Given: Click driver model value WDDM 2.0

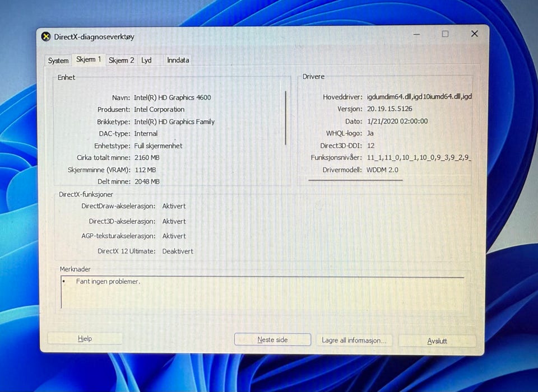Looking at the screenshot, I should [x=382, y=170].
